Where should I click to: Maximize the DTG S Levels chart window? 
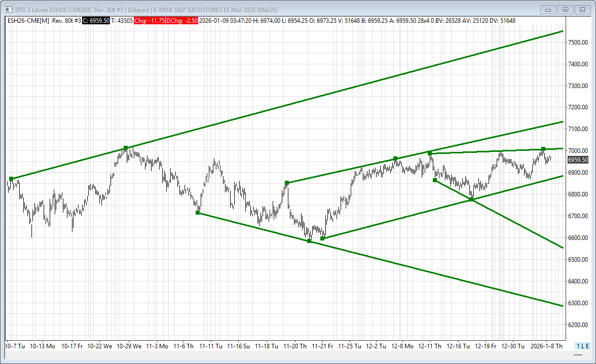[x=566, y=9]
